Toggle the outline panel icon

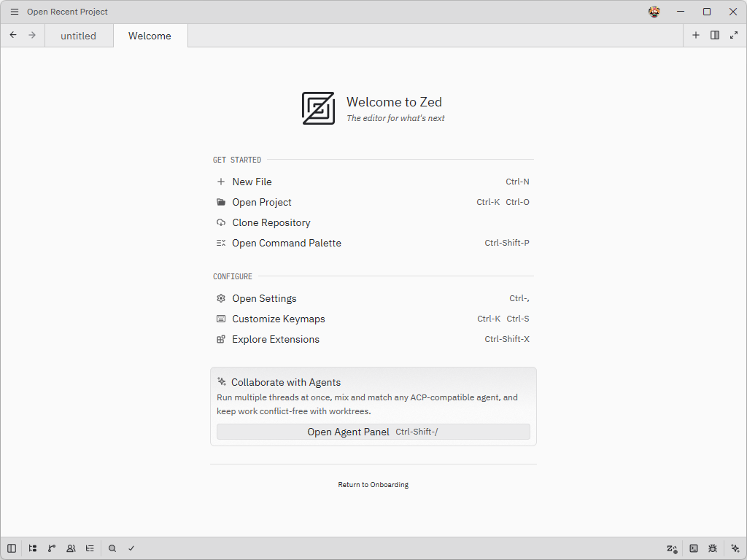point(90,548)
